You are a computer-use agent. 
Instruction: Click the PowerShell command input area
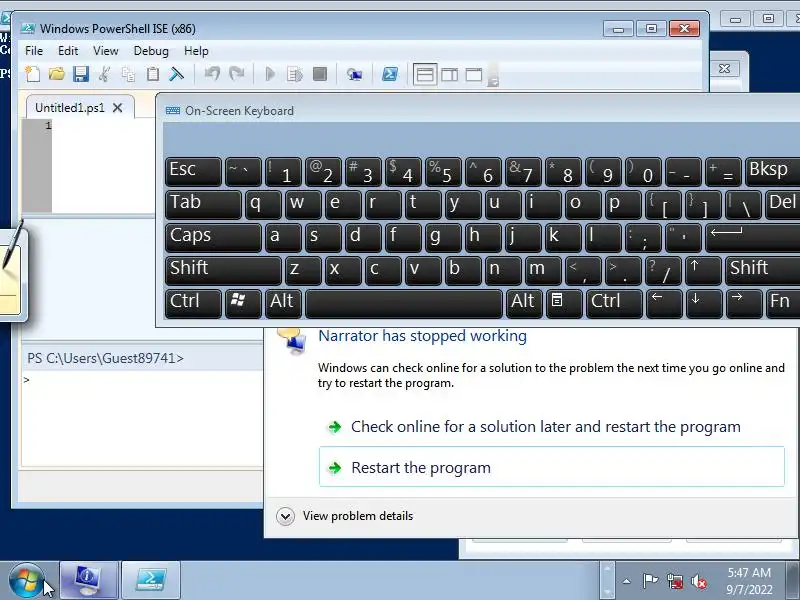pyautogui.click(x=143, y=418)
